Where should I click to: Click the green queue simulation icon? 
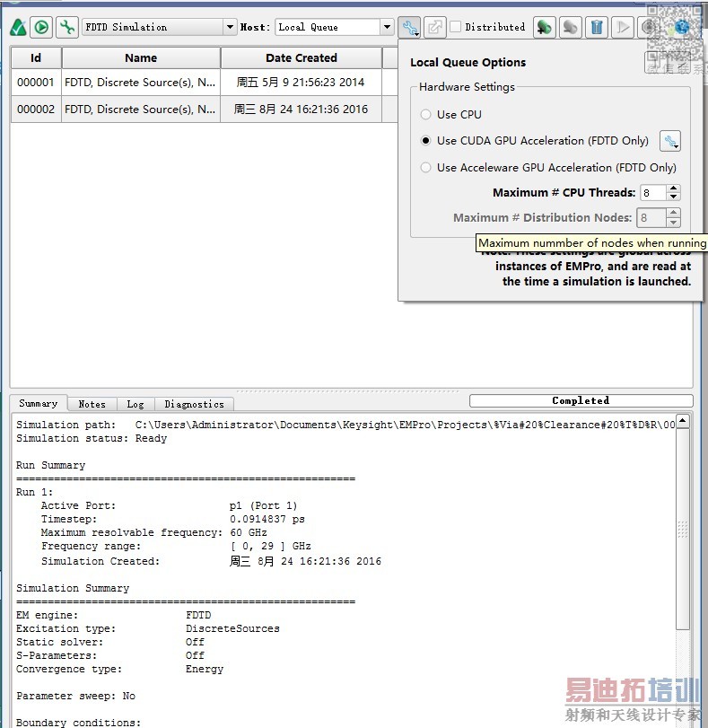544,28
